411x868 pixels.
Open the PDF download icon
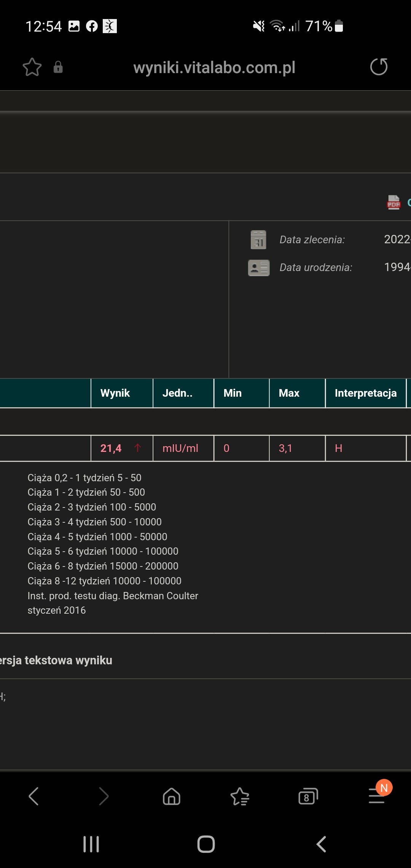pyautogui.click(x=393, y=202)
